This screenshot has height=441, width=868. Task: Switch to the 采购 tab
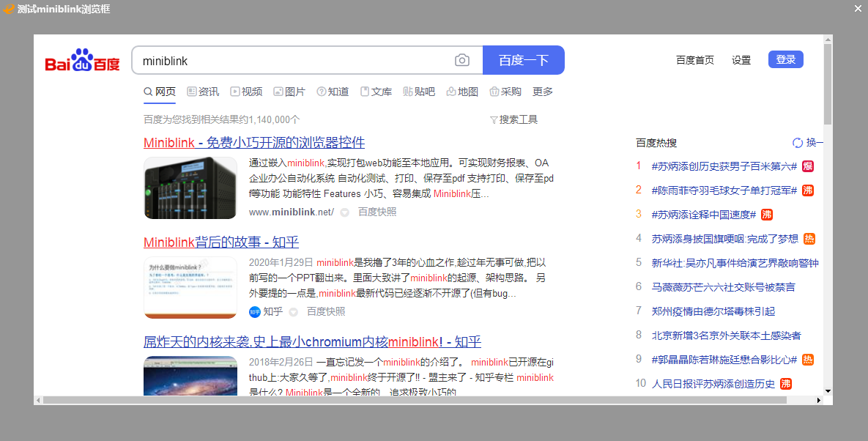505,92
